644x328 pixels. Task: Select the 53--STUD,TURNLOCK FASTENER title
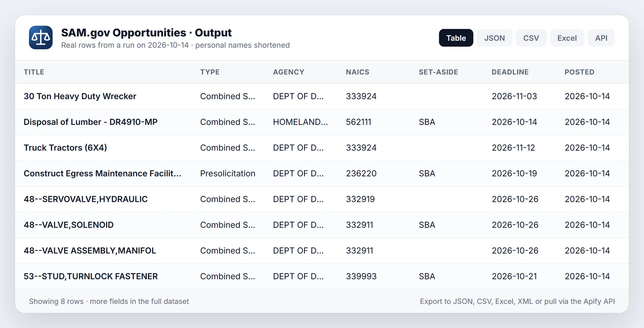[x=91, y=276]
